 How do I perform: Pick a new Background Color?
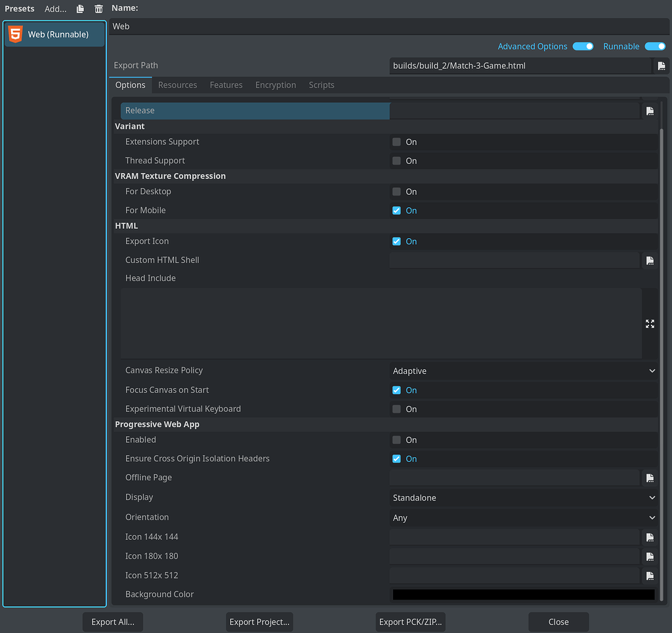(523, 594)
